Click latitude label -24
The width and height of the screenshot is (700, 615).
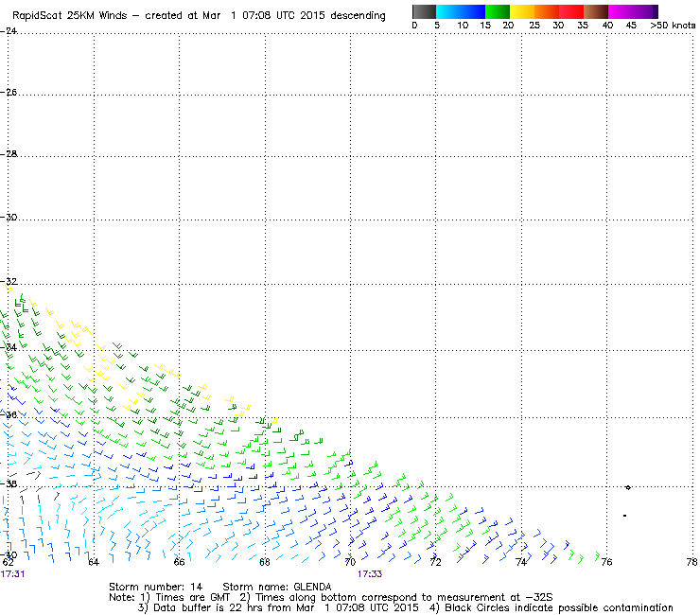(9, 31)
